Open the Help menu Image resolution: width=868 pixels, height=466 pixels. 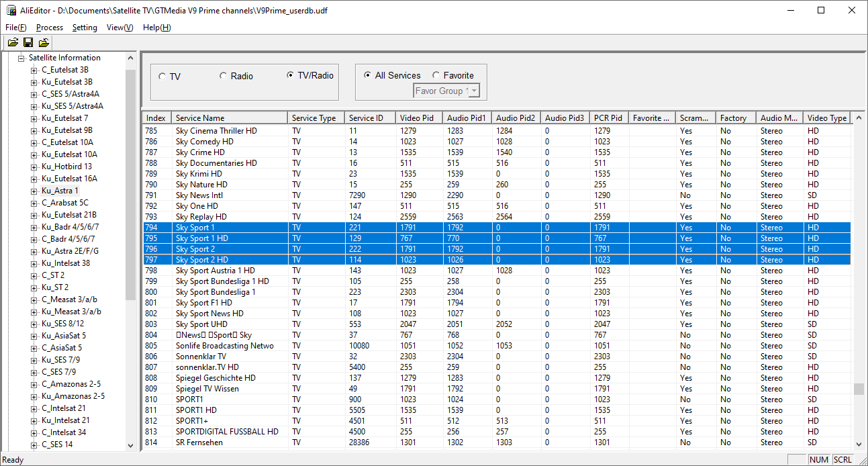click(157, 28)
